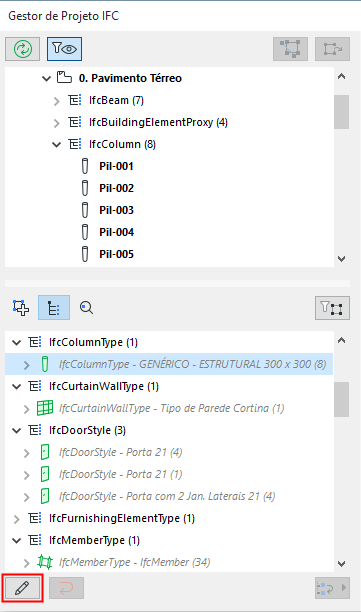Click the IfcBuildingElementProxy group tree icon
361x612 pixels.
click(x=75, y=122)
